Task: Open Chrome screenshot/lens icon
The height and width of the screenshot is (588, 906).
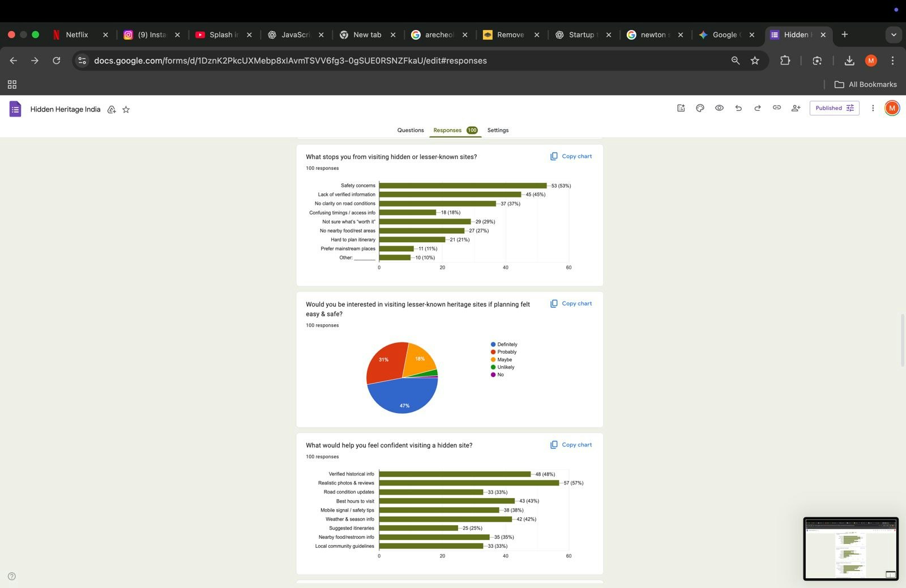Action: pos(817,61)
